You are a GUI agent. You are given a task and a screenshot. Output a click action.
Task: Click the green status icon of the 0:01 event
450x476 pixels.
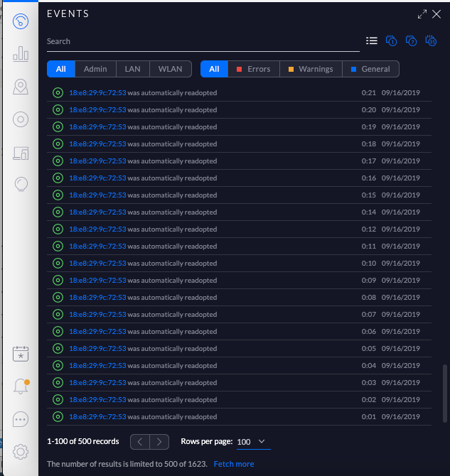pyautogui.click(x=58, y=416)
